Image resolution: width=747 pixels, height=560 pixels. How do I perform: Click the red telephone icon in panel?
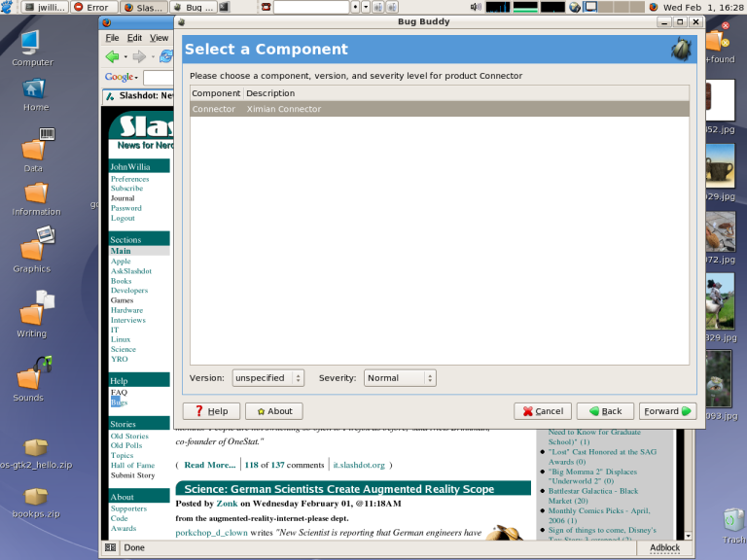coord(267,7)
